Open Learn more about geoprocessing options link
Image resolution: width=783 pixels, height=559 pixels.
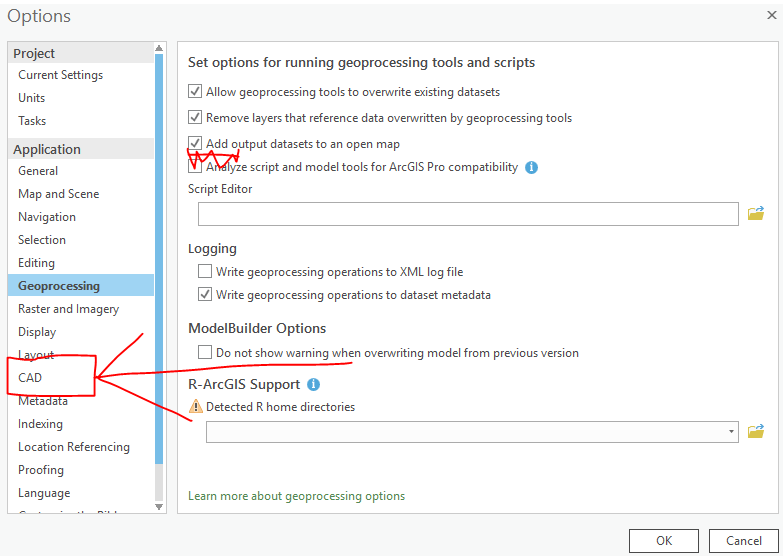coord(296,496)
